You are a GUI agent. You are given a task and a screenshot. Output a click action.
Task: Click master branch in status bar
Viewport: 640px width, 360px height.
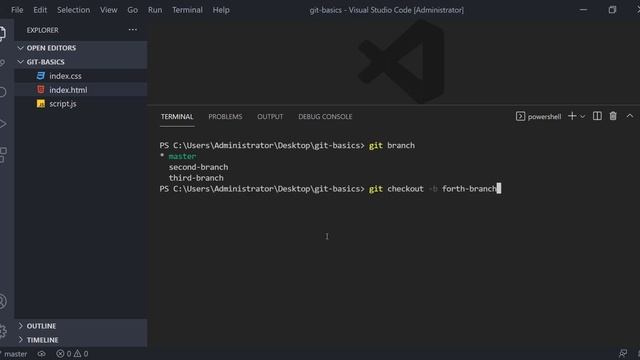tap(14, 354)
